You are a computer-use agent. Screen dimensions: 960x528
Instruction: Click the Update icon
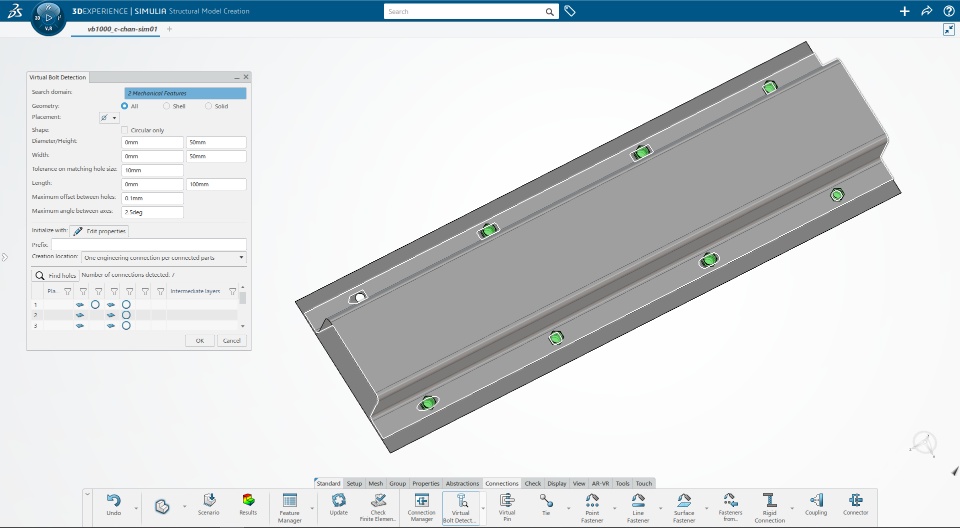[x=339, y=499]
